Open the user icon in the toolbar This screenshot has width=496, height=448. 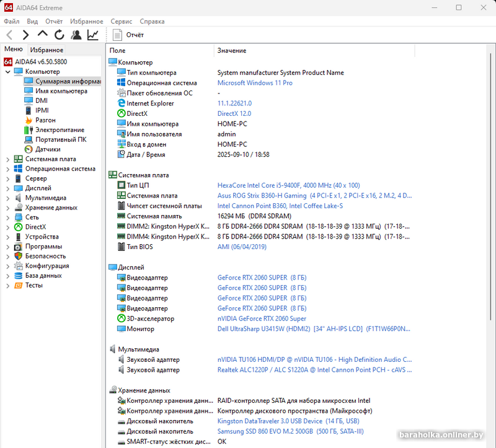tap(76, 35)
